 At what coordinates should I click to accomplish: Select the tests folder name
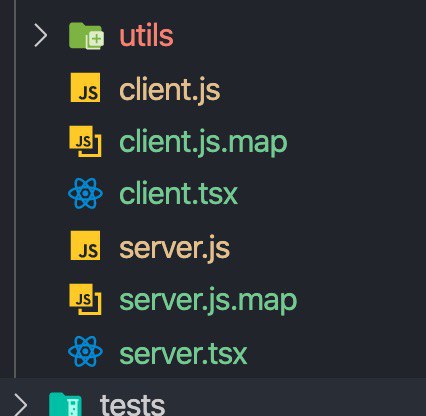point(132,405)
